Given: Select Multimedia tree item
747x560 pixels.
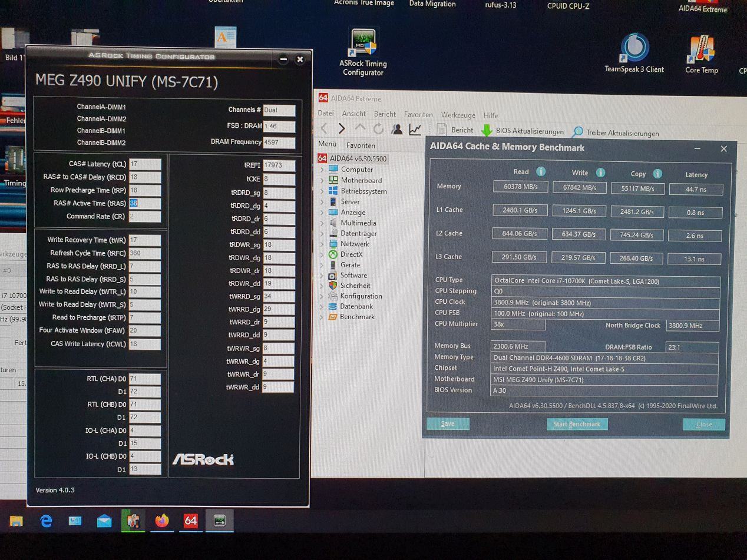Looking at the screenshot, I should (x=358, y=223).
